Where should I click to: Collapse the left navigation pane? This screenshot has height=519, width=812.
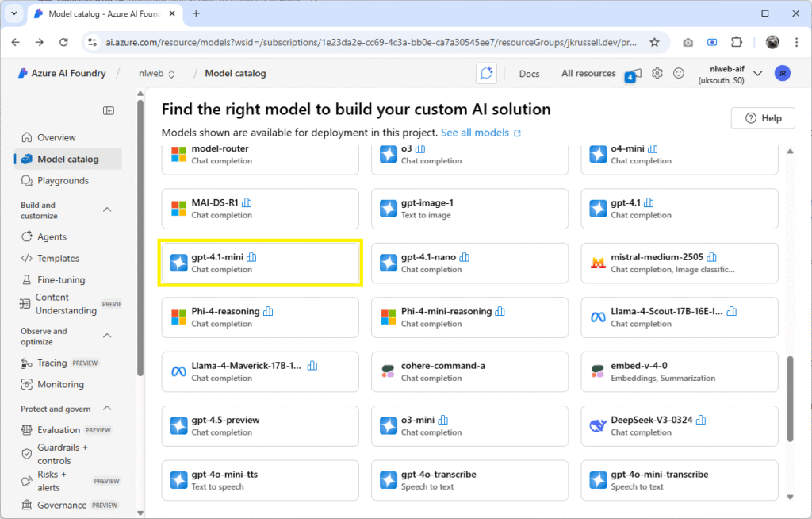(x=109, y=111)
